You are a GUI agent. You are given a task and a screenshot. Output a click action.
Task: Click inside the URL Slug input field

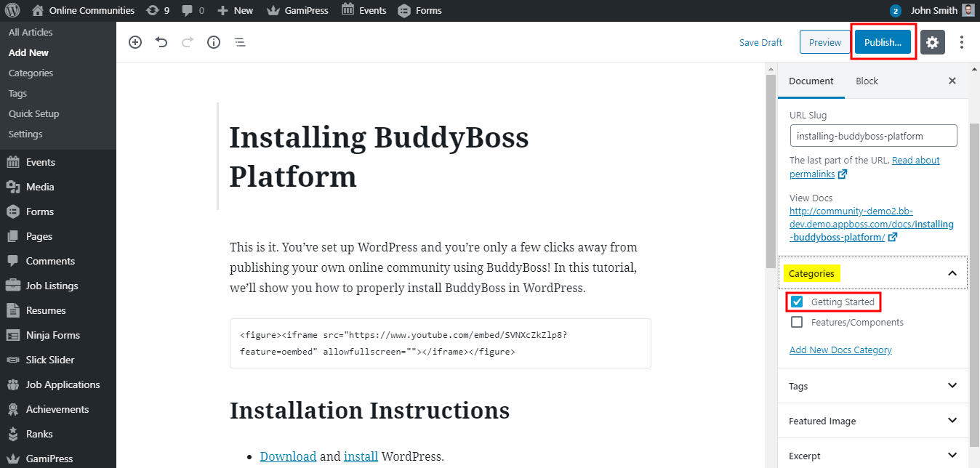872,135
